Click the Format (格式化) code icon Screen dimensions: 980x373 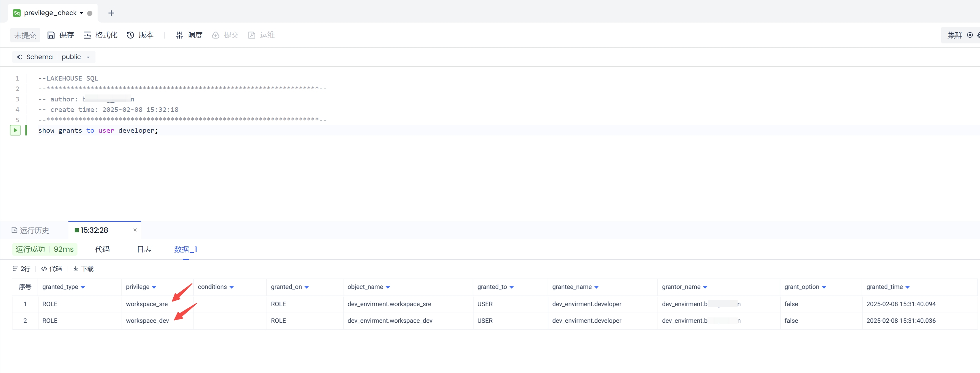[87, 35]
